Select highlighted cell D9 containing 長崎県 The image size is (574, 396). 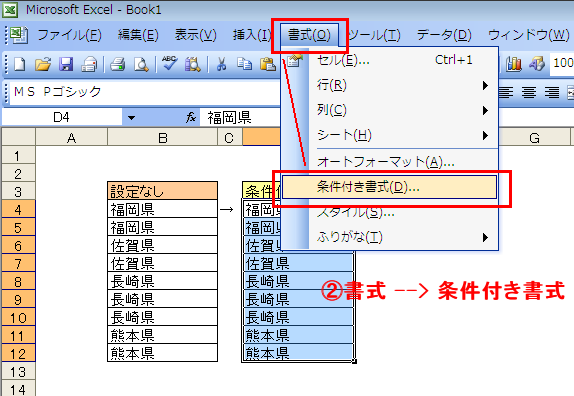(x=298, y=299)
